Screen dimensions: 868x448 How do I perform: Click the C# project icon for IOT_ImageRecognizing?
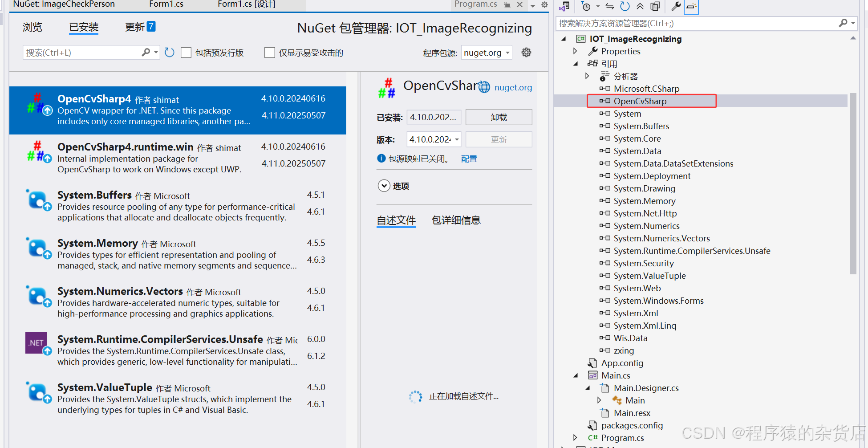(581, 39)
